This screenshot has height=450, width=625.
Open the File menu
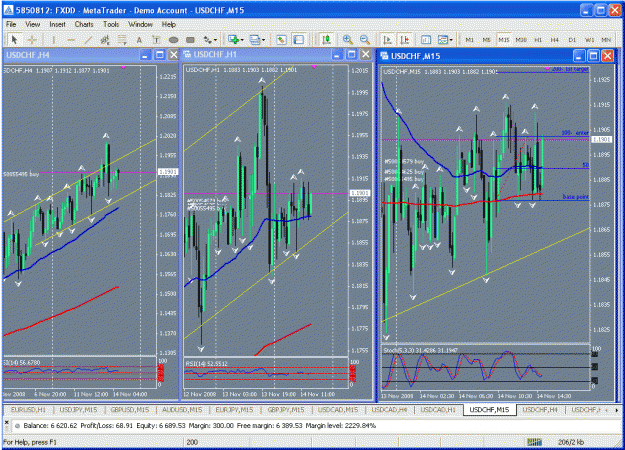click(x=11, y=24)
